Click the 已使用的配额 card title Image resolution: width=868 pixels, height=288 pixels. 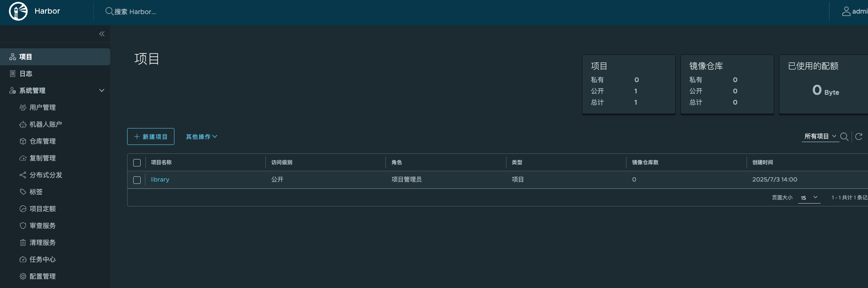coord(813,66)
